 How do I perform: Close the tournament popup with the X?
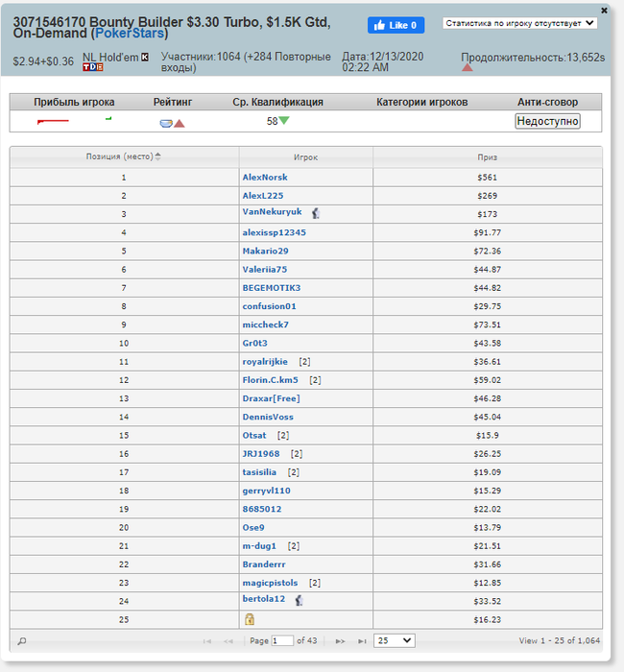(604, 11)
